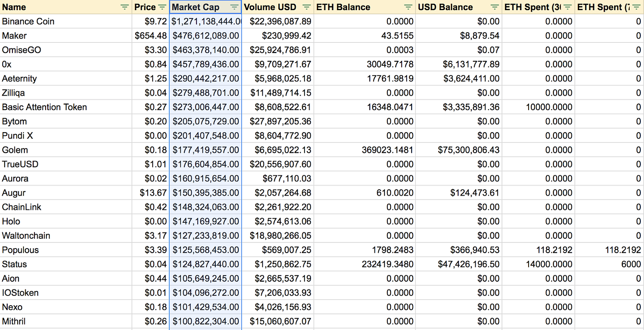The height and width of the screenshot is (330, 644).
Task: Click the Waltonchain name cell
Action: (66, 235)
